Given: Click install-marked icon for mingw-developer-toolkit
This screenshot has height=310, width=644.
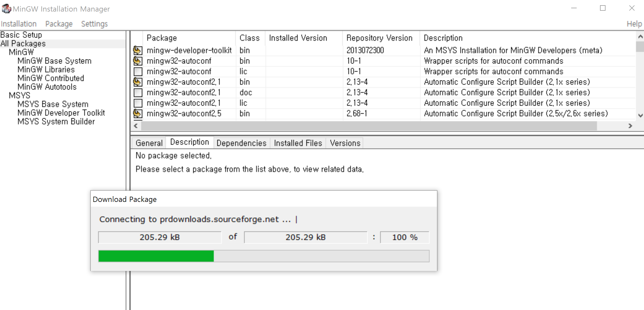Looking at the screenshot, I should pos(138,50).
